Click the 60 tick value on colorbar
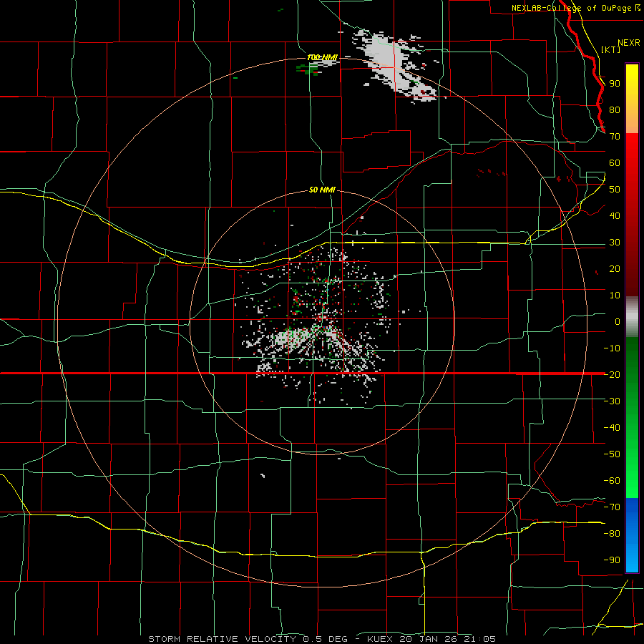This screenshot has height=644, width=644. [x=615, y=163]
